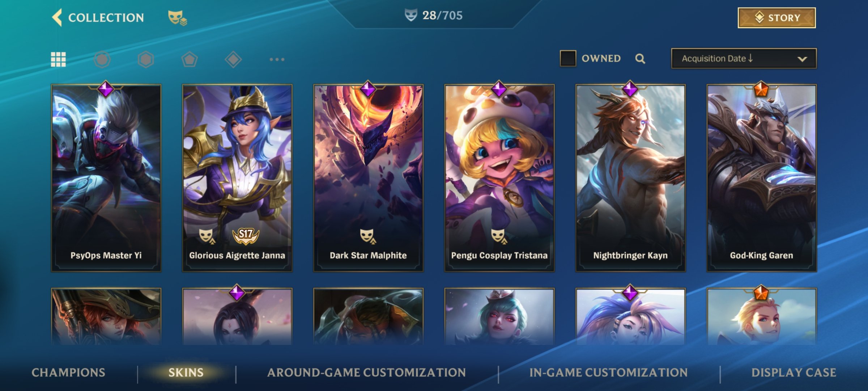Expand the sort dropdown chevron arrow
Image resolution: width=868 pixels, height=391 pixels.
[x=802, y=59]
